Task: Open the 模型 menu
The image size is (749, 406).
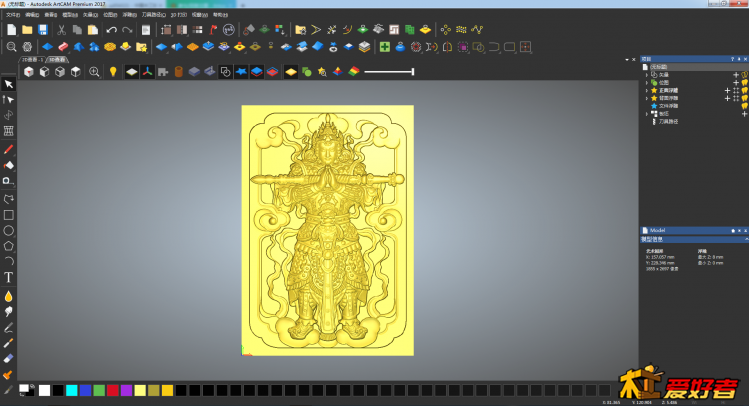Action: pyautogui.click(x=70, y=15)
